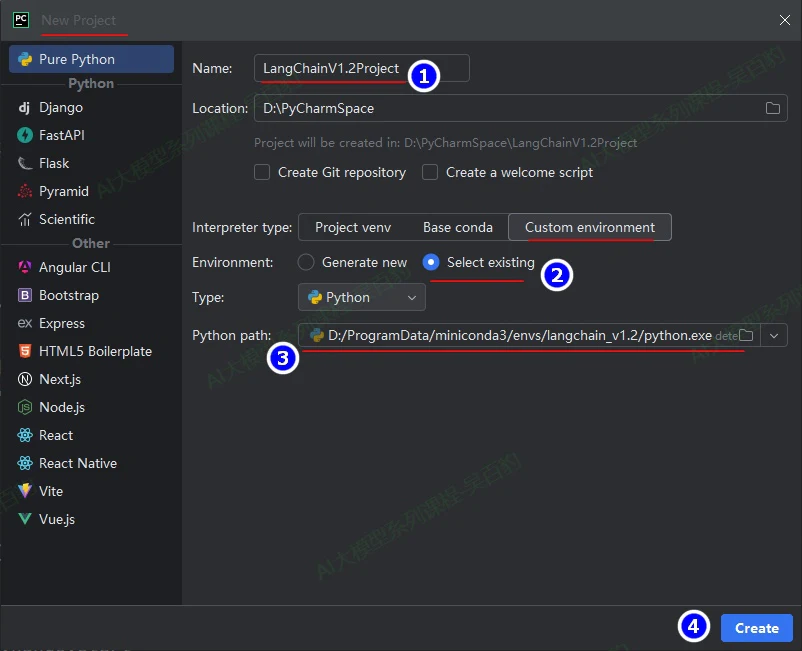The width and height of the screenshot is (802, 651).
Task: Close the New Project dialog
Action: point(785,20)
